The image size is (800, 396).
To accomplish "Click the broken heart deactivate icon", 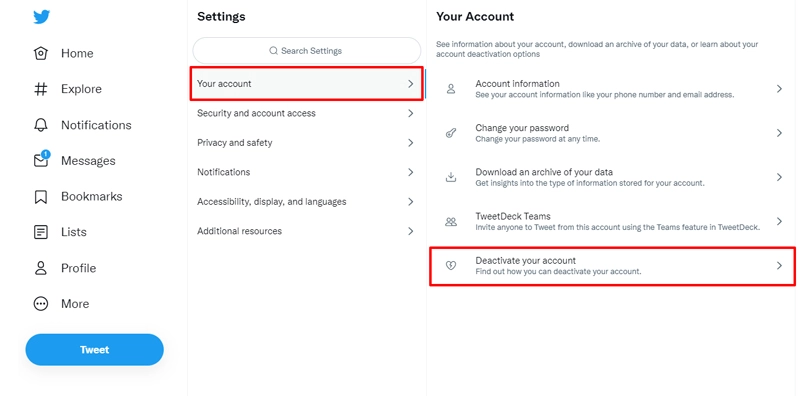I will [x=451, y=265].
